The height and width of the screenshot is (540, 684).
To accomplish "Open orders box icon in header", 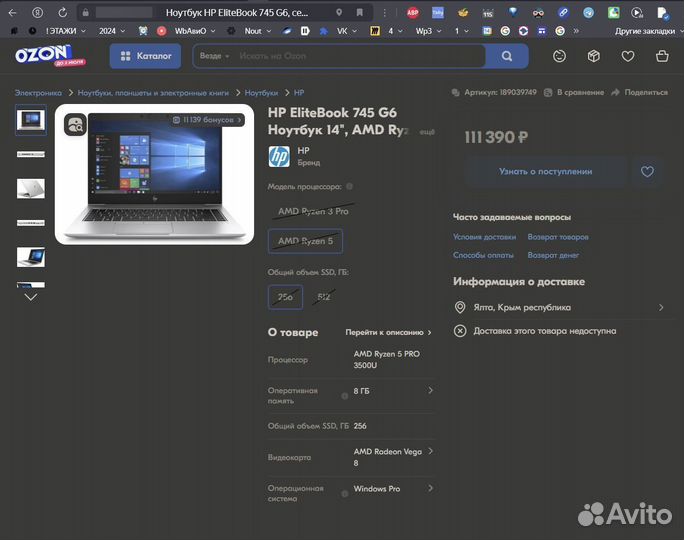I will 594,56.
